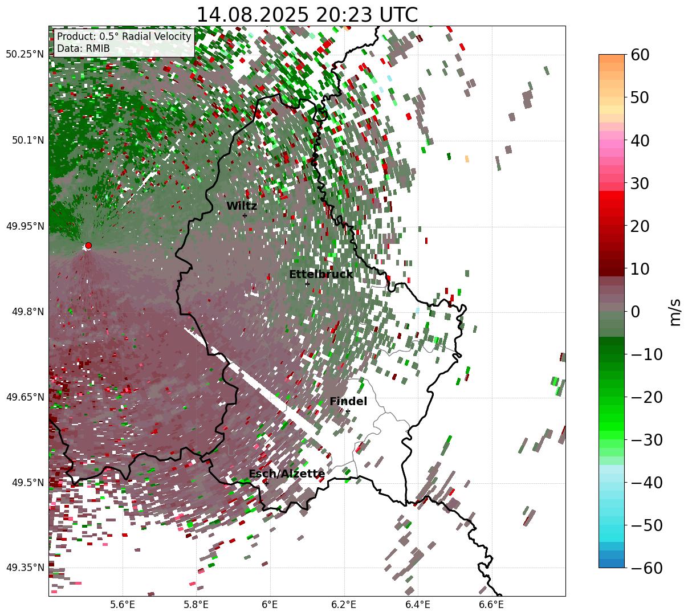This screenshot has width=688, height=616.
Task: Click the 5.8°E longitude label
Action: click(x=196, y=605)
